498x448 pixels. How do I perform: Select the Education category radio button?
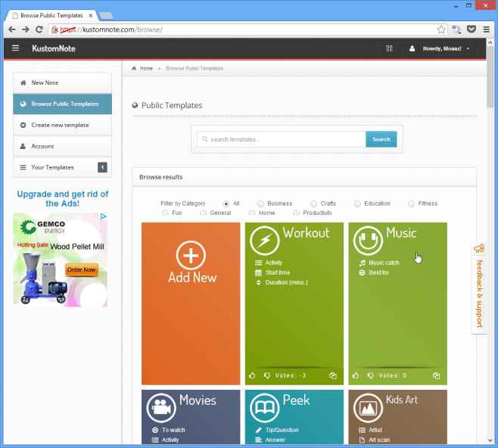tap(357, 204)
